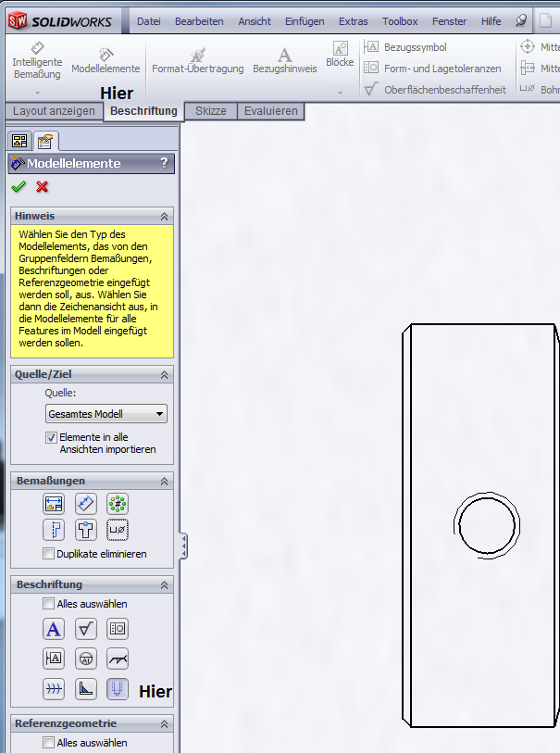Collapse the Hinweis section

164,216
